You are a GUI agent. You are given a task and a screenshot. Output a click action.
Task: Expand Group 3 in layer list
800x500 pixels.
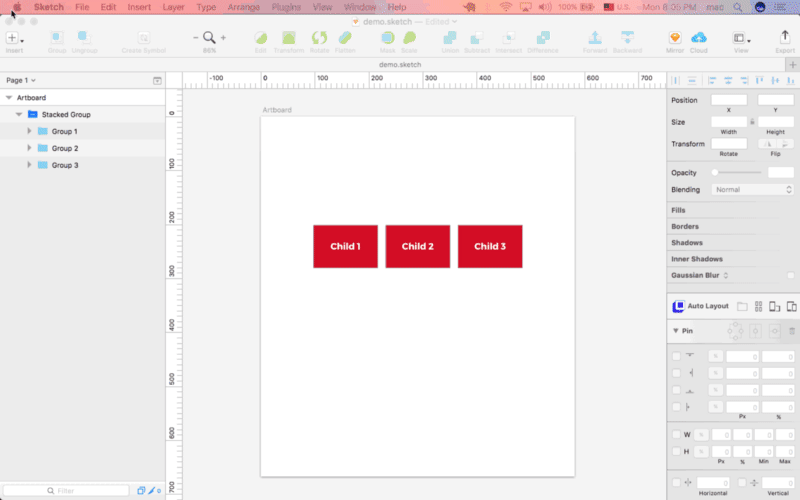click(x=29, y=165)
